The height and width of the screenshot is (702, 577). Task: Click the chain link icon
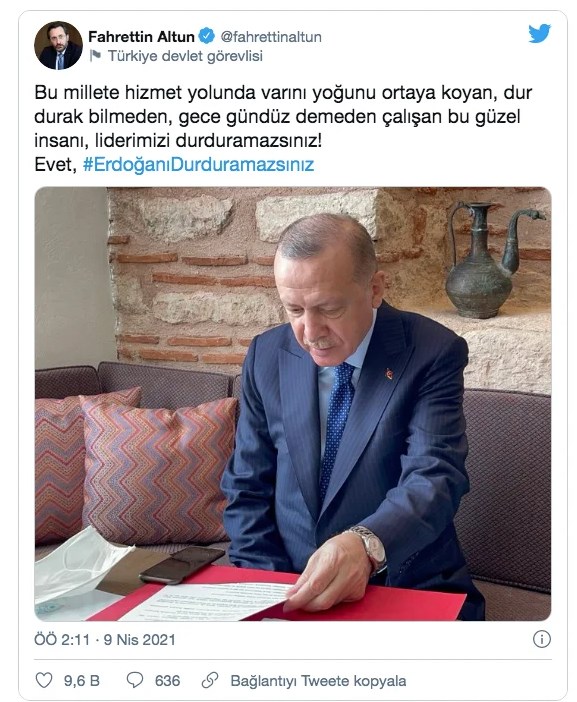pos(209,680)
